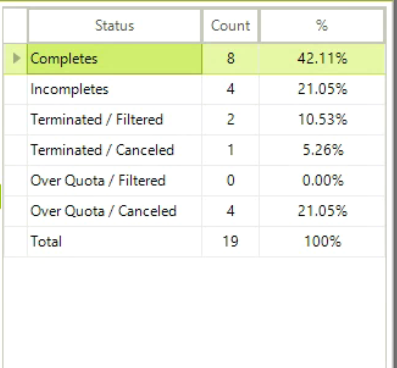Click the 10.53% percentage cell
The width and height of the screenshot is (397, 368).
(322, 120)
